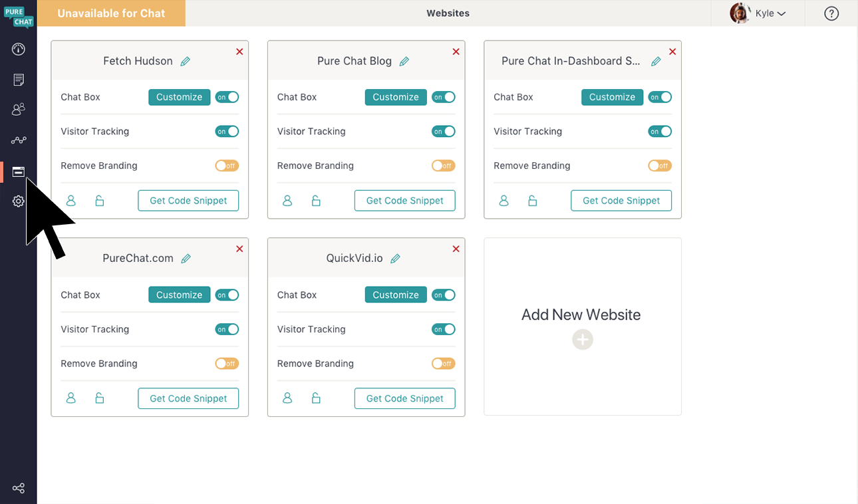Image resolution: width=858 pixels, height=504 pixels.
Task: Customize the Pure Chat In-Dashboard chat box
Action: pyautogui.click(x=612, y=97)
